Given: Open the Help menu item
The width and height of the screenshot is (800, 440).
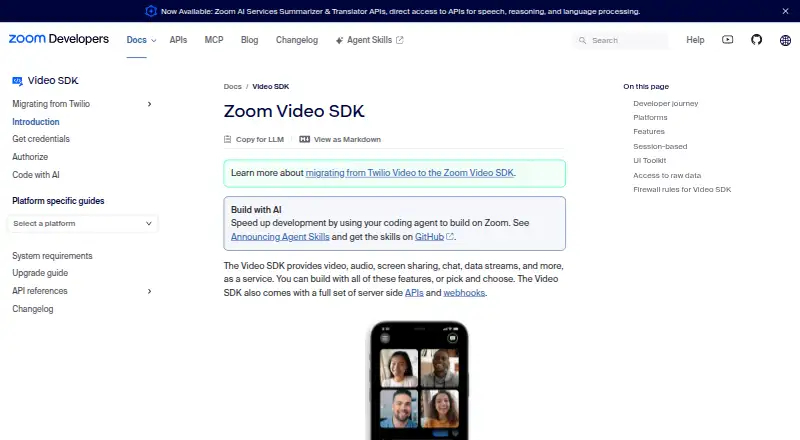Looking at the screenshot, I should click(x=695, y=40).
